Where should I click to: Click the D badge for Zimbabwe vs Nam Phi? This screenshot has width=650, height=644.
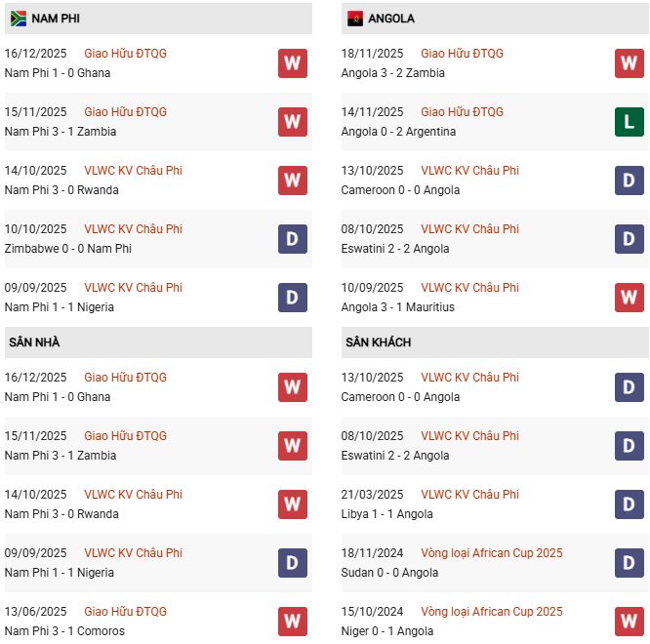click(293, 239)
